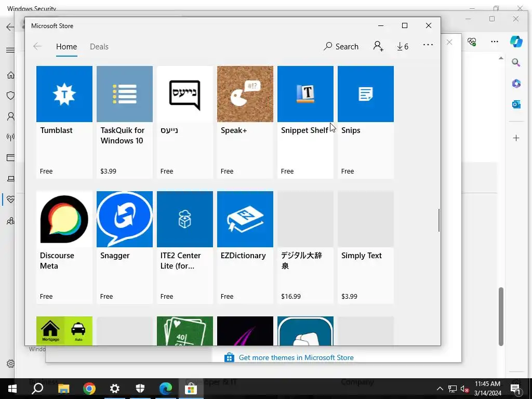Click the Edge sidebar search icon
This screenshot has width=532, height=399.
coord(516,62)
